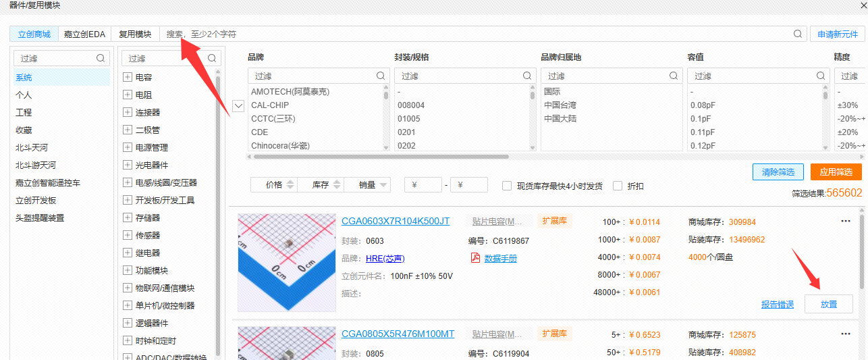Open CGA0603X7R104K500JT part link
This screenshot has height=360, width=868.
click(396, 221)
